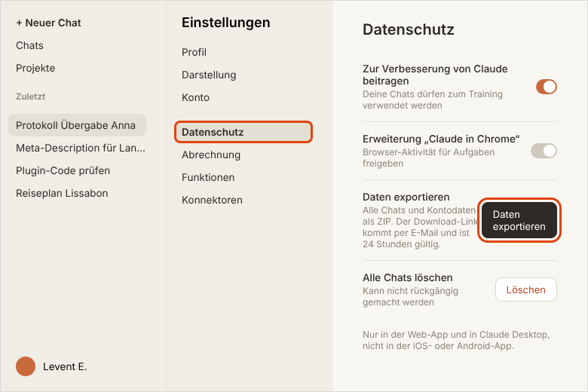Open Abrechnung settings
Screen dimensions: 588x392
pos(211,155)
